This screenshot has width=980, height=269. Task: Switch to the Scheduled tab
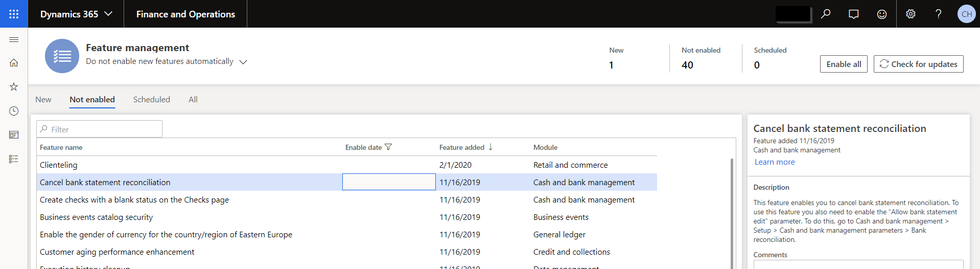(x=152, y=100)
